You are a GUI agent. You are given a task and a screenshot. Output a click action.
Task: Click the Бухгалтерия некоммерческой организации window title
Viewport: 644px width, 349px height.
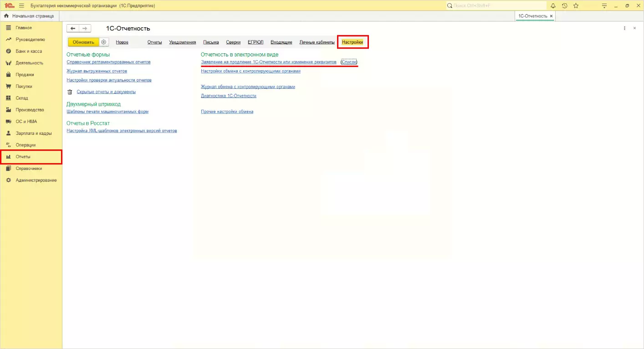coord(92,5)
